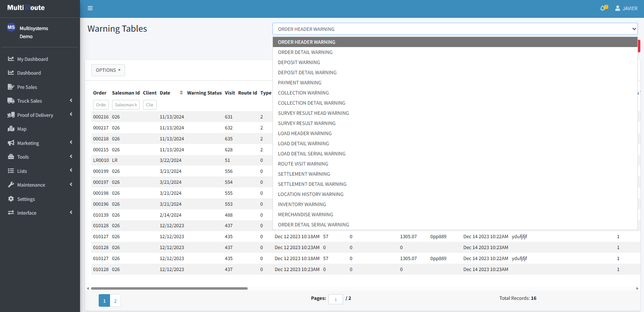Click the hamburger menu icon
Screen dimensions: 644x312
pos(90,8)
